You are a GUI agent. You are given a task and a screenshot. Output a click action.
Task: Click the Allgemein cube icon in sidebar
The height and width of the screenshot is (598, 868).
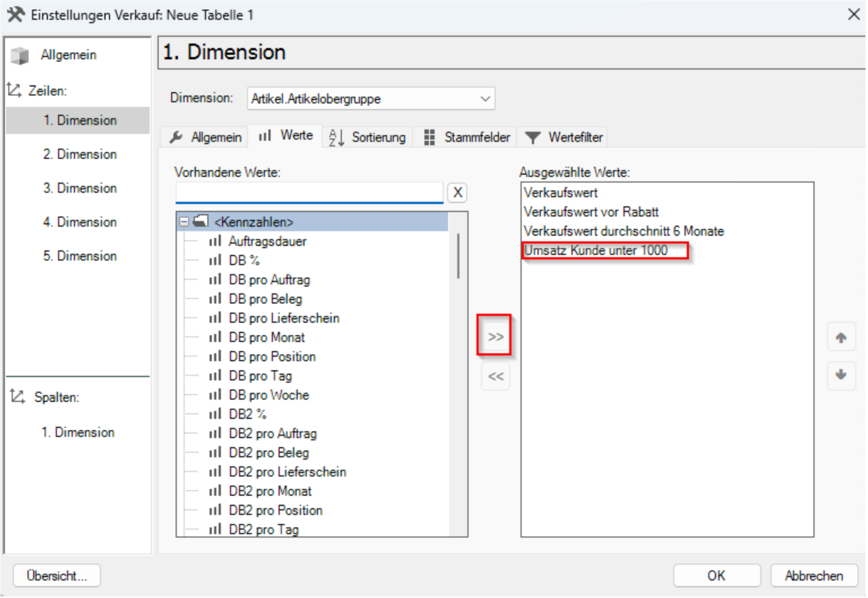pyautogui.click(x=20, y=55)
